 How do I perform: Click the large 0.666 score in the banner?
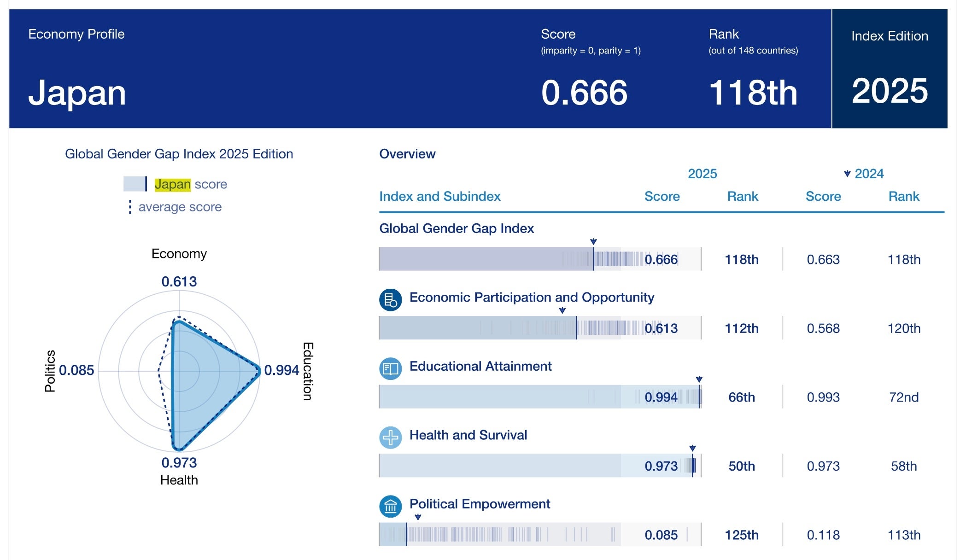pyautogui.click(x=584, y=93)
